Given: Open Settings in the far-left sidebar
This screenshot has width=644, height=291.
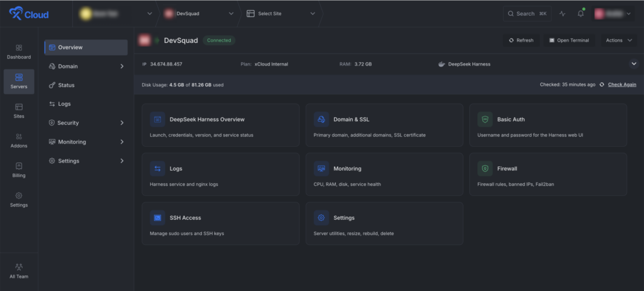Looking at the screenshot, I should (x=19, y=200).
